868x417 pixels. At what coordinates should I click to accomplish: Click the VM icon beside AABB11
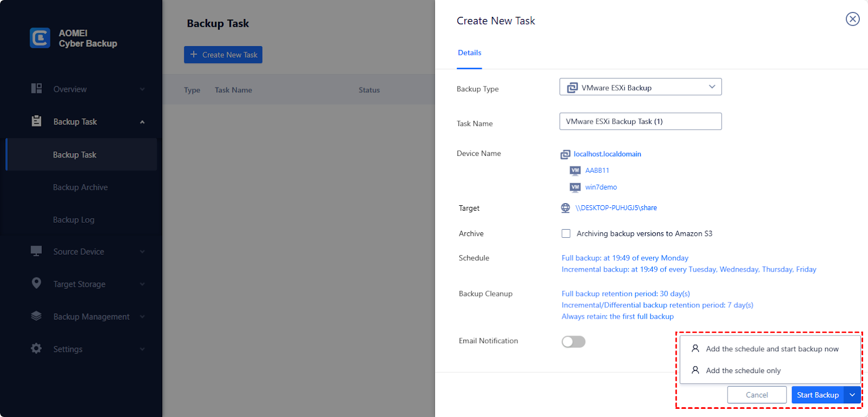click(x=575, y=170)
